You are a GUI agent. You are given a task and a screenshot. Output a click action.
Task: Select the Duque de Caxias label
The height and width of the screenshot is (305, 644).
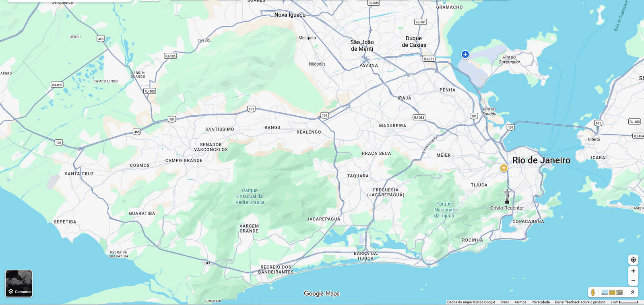(414, 42)
